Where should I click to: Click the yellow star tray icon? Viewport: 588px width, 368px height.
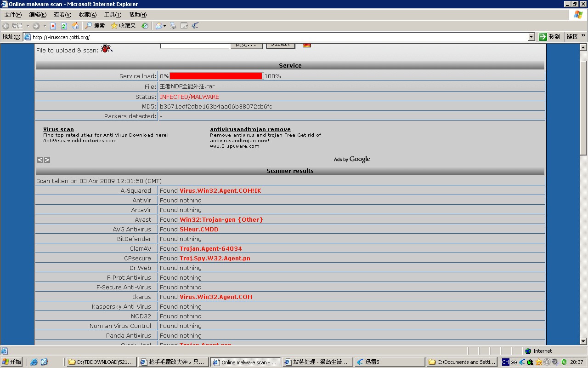[539, 362]
